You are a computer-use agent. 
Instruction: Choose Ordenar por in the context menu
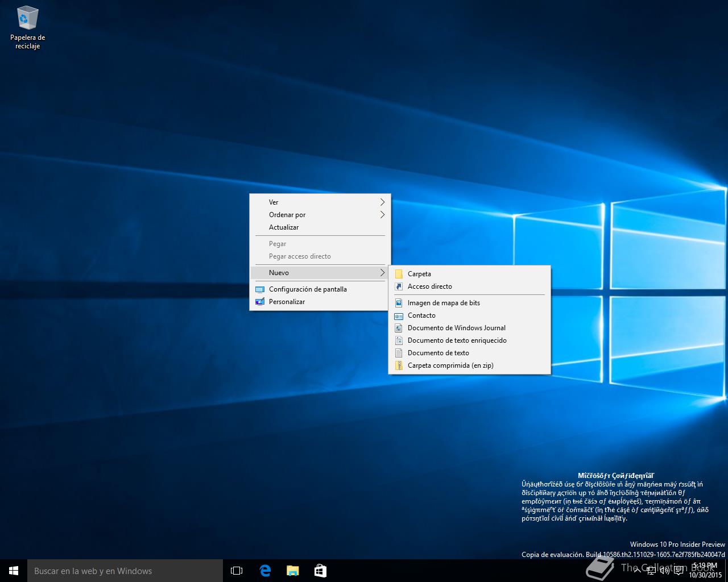pyautogui.click(x=320, y=215)
